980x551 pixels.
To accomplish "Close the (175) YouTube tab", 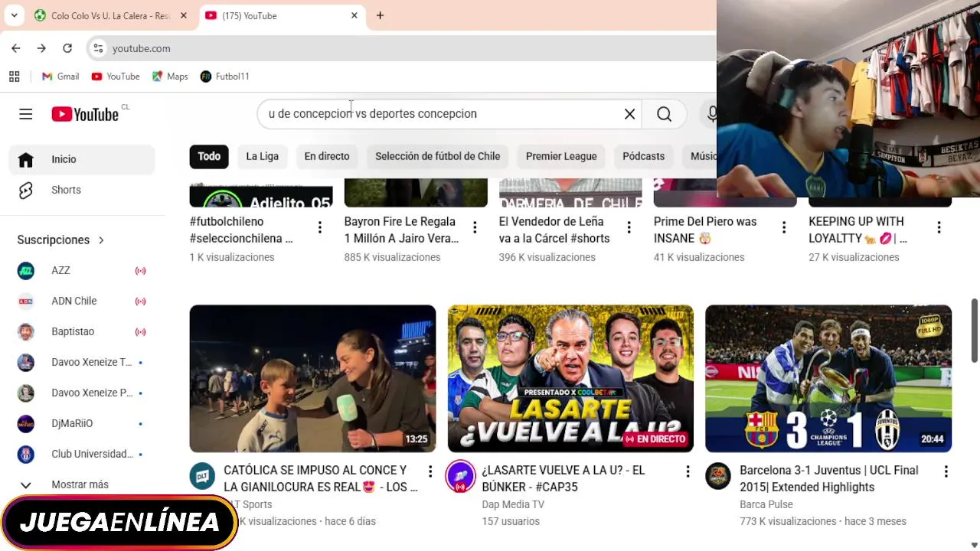I will [x=354, y=15].
